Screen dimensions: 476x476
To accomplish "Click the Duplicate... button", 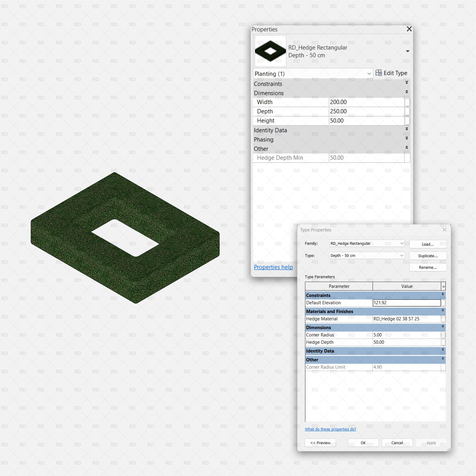I will coord(428,256).
